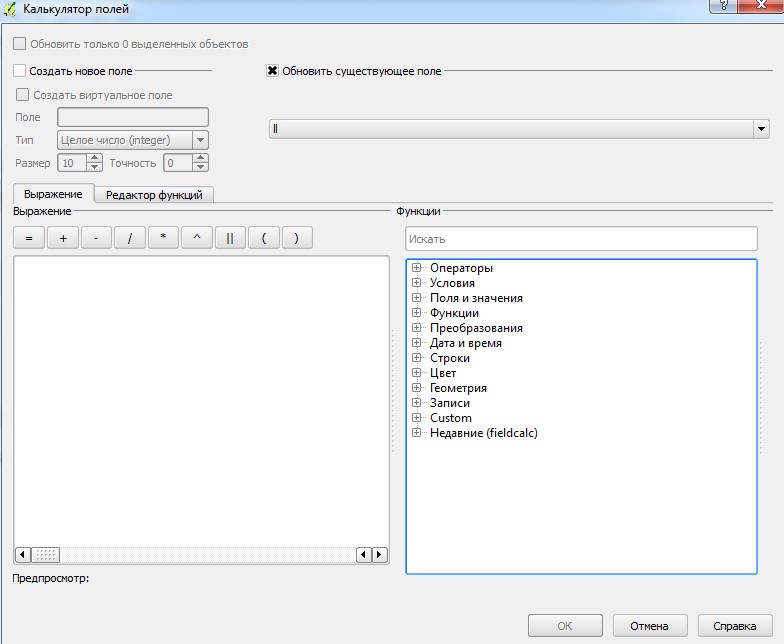Click inside the expression editor text area
784x644 pixels.
(x=201, y=402)
